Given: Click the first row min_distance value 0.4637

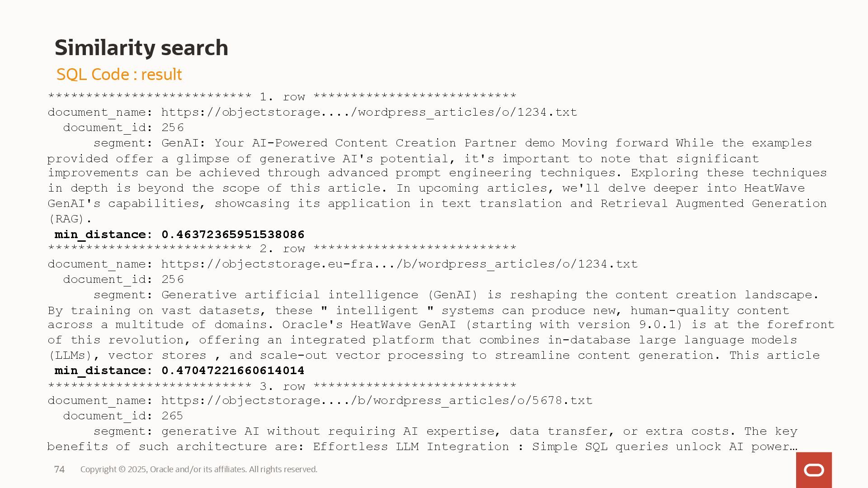Looking at the screenshot, I should [x=233, y=235].
